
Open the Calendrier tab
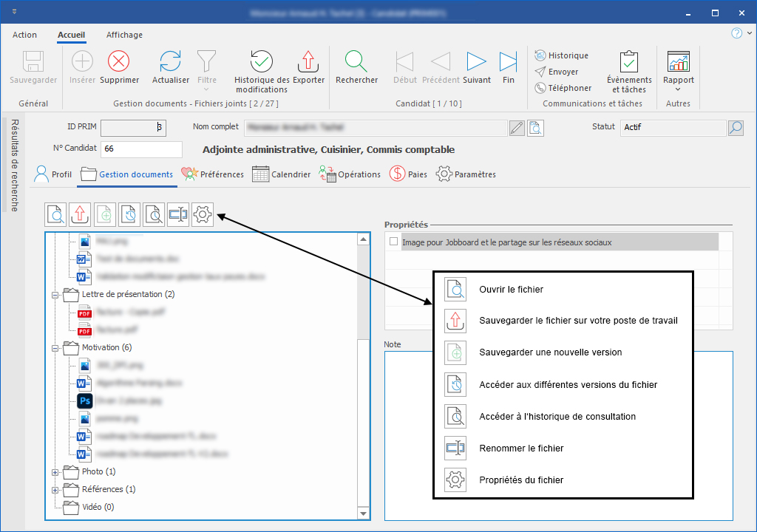(x=282, y=174)
